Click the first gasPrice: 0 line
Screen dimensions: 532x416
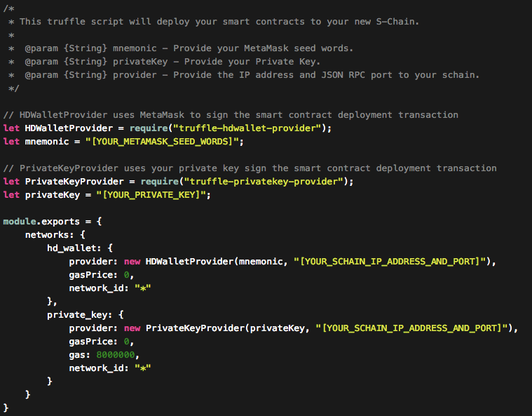click(x=99, y=275)
